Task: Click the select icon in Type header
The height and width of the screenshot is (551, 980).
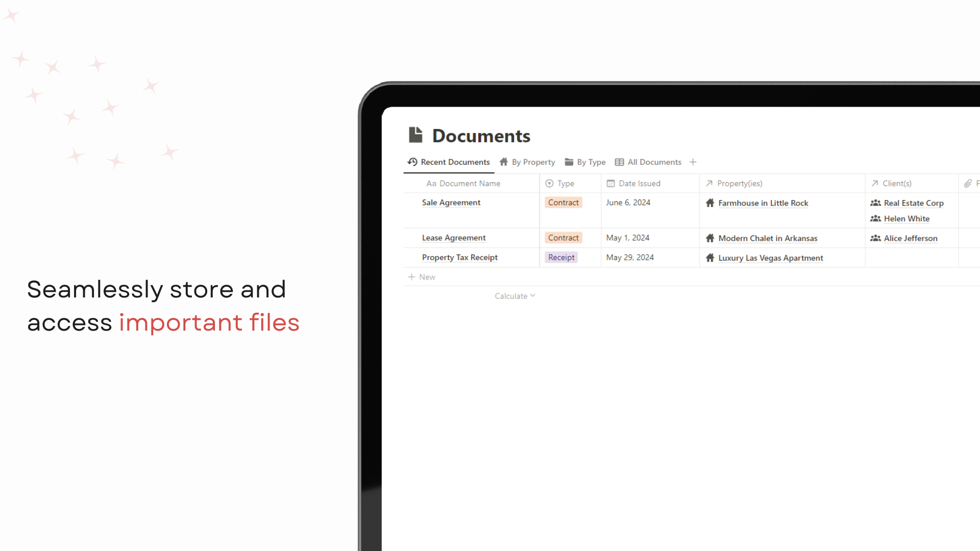Action: 549,183
